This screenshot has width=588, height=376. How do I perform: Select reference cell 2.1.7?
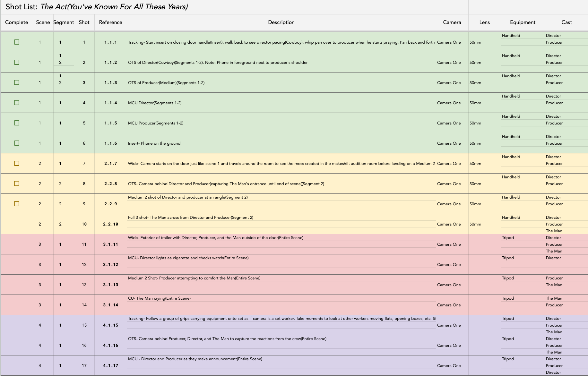coord(110,163)
